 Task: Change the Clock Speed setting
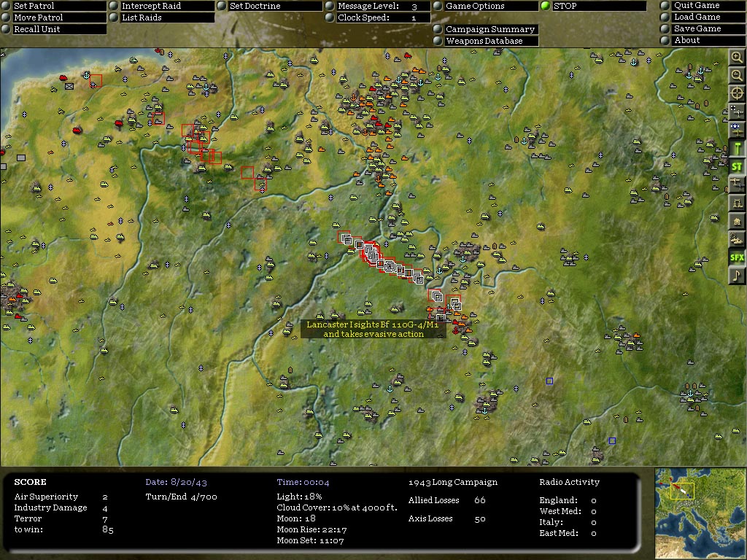(379, 17)
